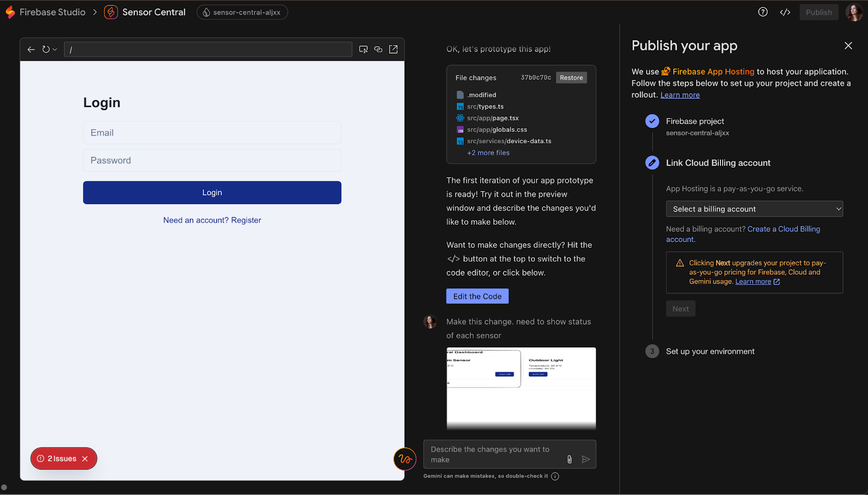Dismiss the 2 Issues badge

click(85, 459)
